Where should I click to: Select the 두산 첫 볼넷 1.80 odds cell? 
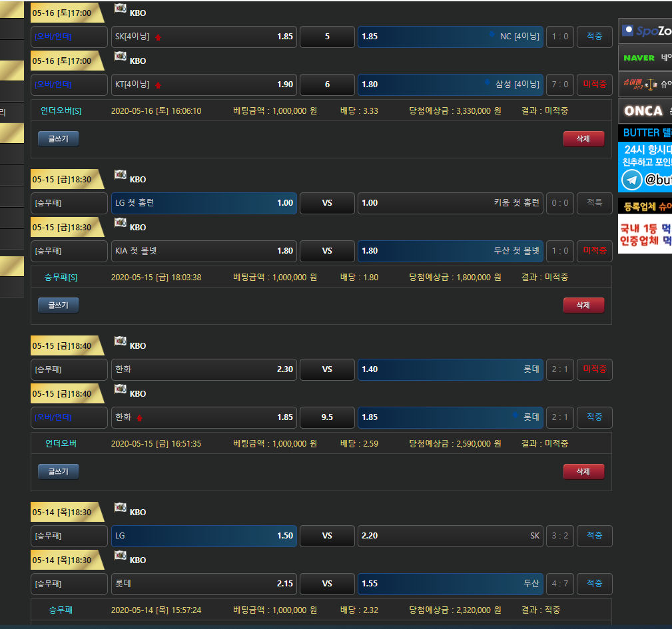[x=450, y=251]
